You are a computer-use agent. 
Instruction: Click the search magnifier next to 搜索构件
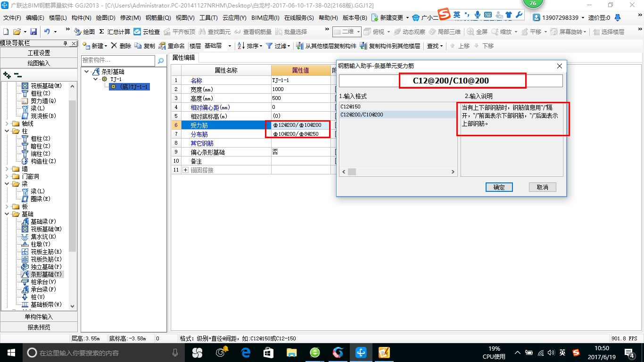click(160, 60)
